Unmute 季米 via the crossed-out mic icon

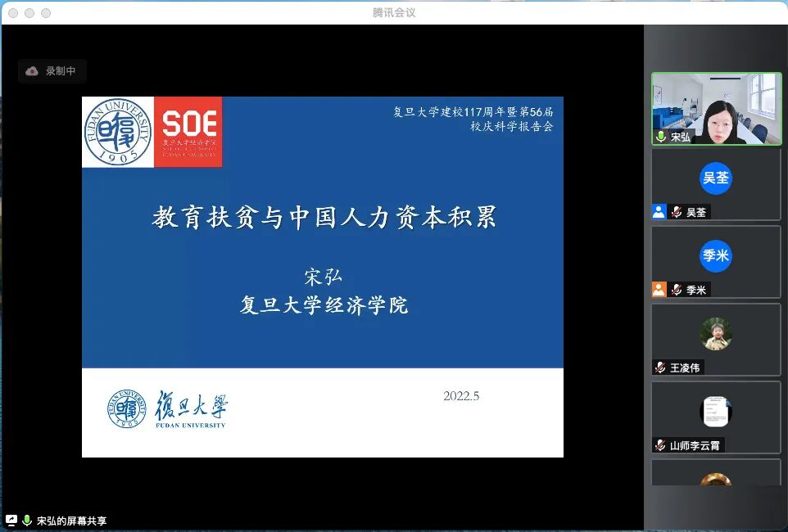pyautogui.click(x=676, y=289)
